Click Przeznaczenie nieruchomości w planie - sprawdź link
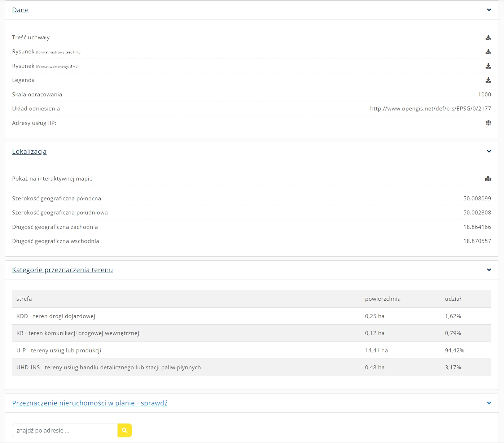The width and height of the screenshot is (504, 443). click(89, 403)
